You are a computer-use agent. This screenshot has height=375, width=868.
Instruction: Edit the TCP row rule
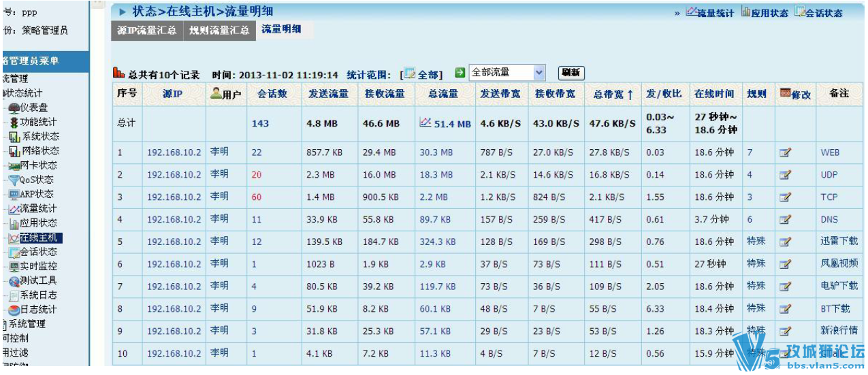785,197
